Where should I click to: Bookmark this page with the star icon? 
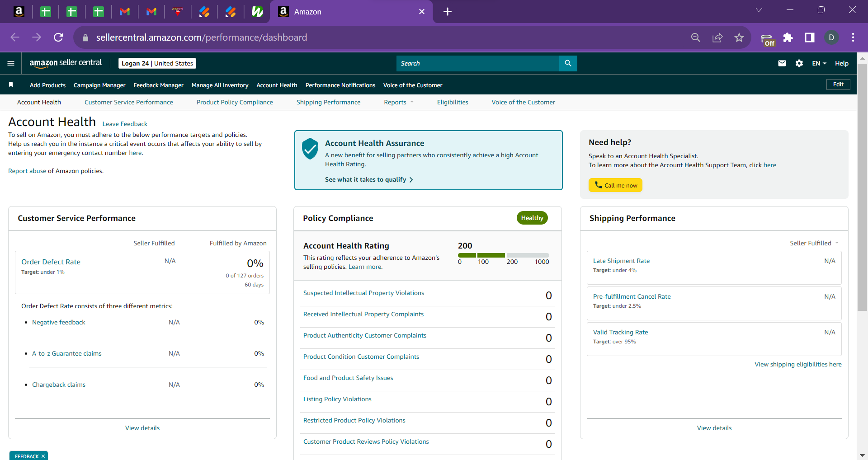pos(739,38)
